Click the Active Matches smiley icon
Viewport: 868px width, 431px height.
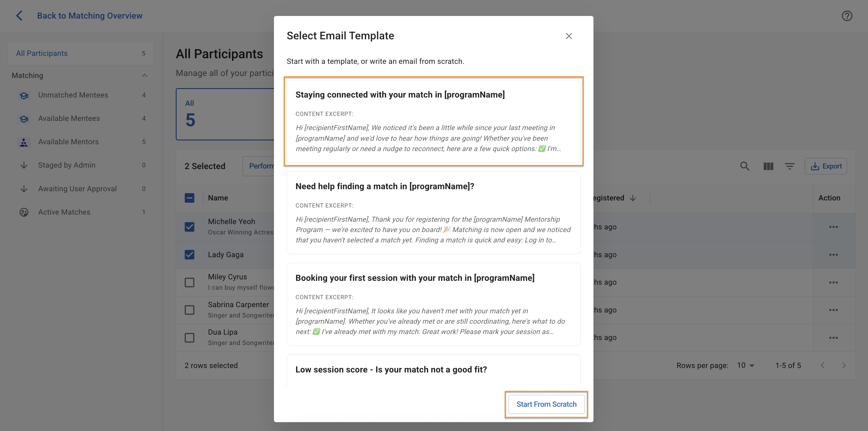point(24,212)
